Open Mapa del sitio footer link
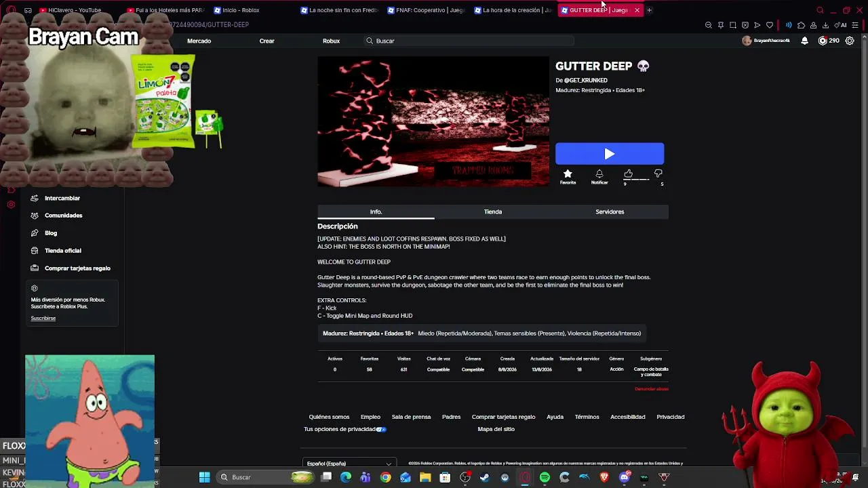Screen dimensions: 868x488 (496, 429)
